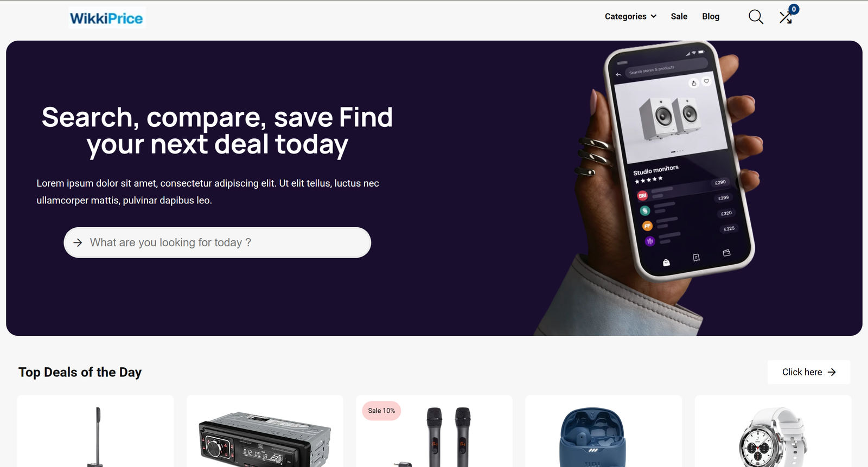Open the Categories menu
The image size is (868, 467).
[630, 16]
